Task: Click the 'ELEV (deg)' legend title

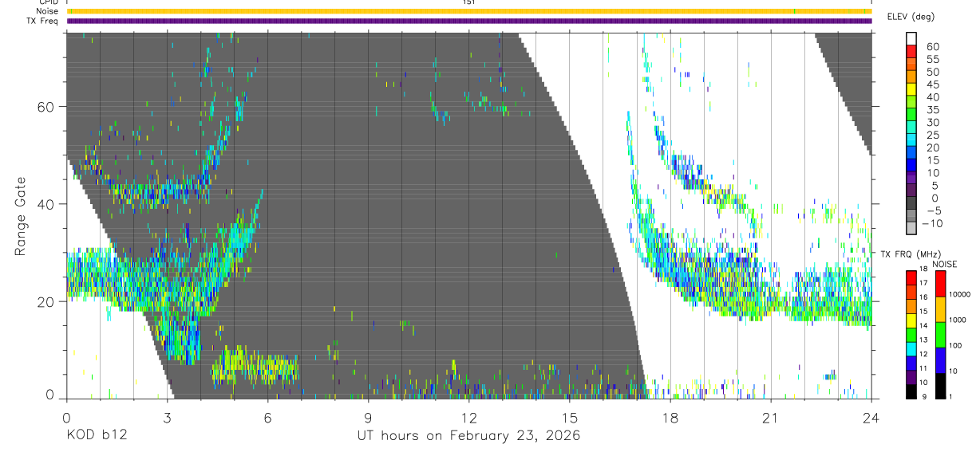Action: pyautogui.click(x=911, y=16)
